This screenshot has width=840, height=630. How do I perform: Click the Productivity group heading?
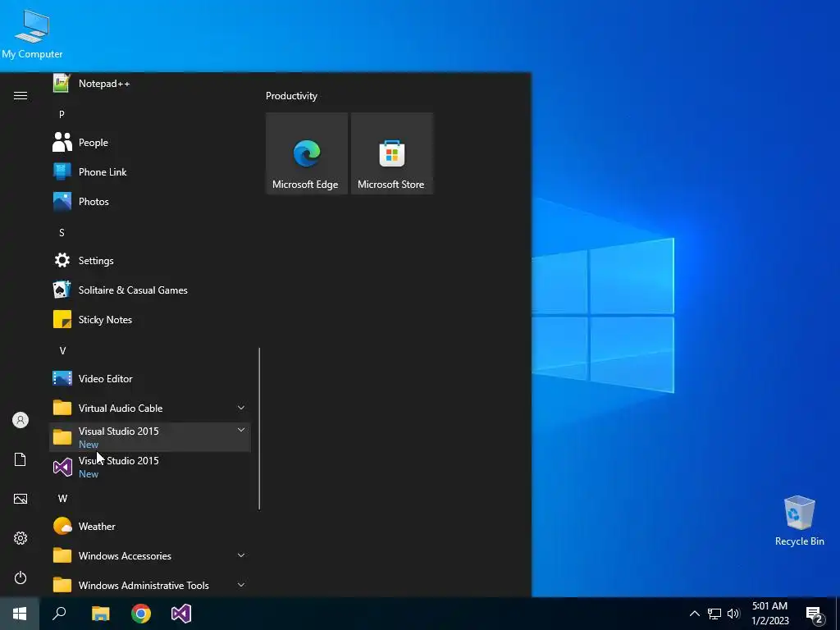tap(291, 96)
